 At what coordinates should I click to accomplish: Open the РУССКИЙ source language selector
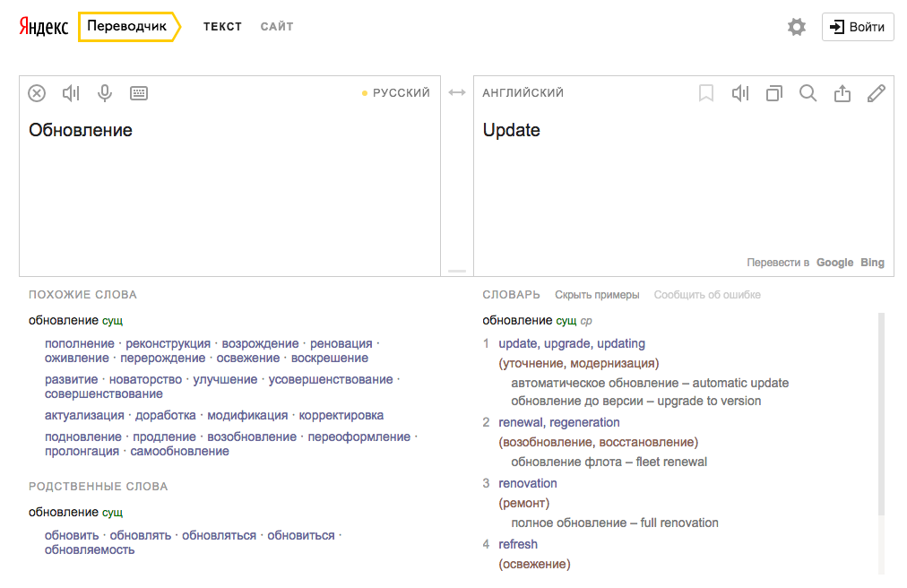point(401,93)
